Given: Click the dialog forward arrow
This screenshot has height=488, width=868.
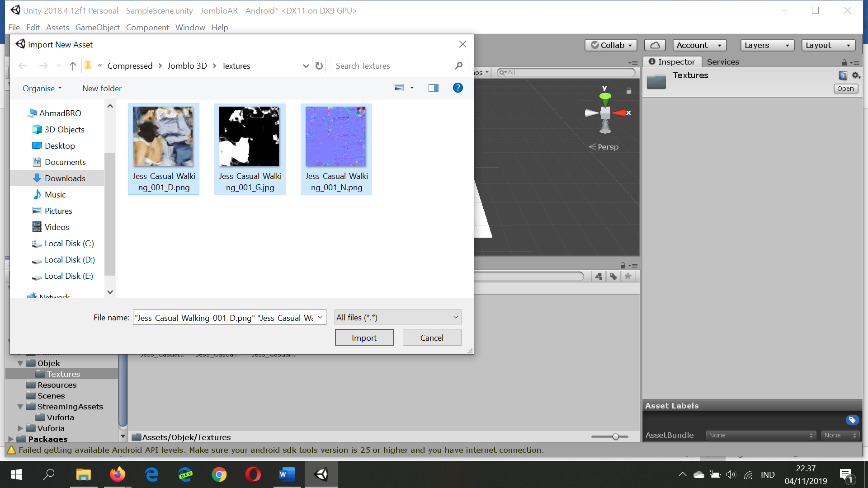Looking at the screenshot, I should tap(43, 66).
